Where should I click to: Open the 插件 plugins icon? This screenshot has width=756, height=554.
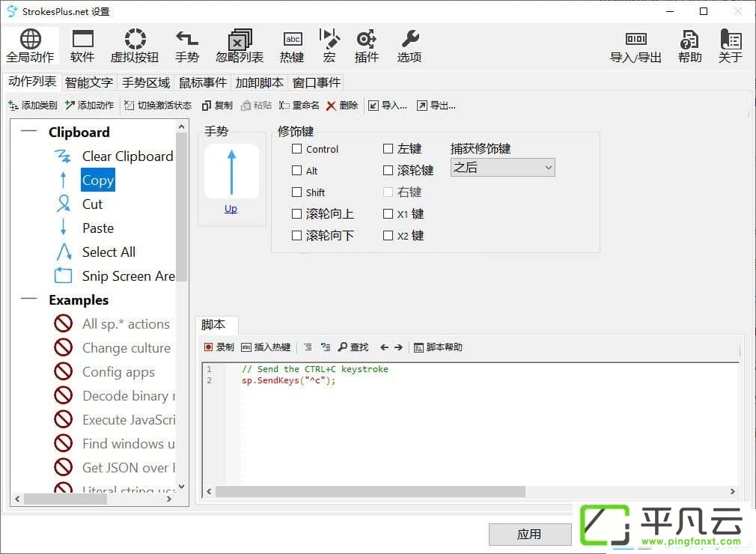[x=367, y=46]
